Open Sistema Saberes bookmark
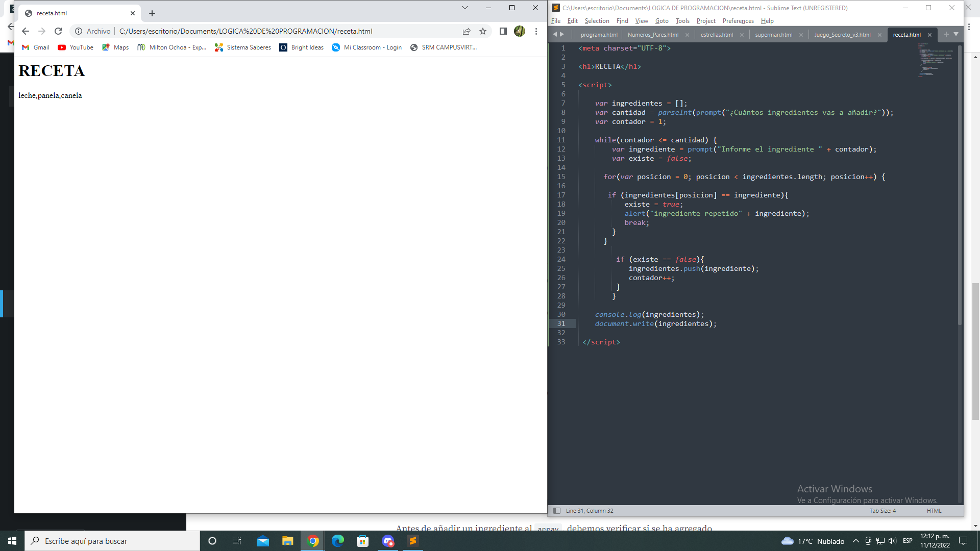Viewport: 980px width, 551px height. 243,47
